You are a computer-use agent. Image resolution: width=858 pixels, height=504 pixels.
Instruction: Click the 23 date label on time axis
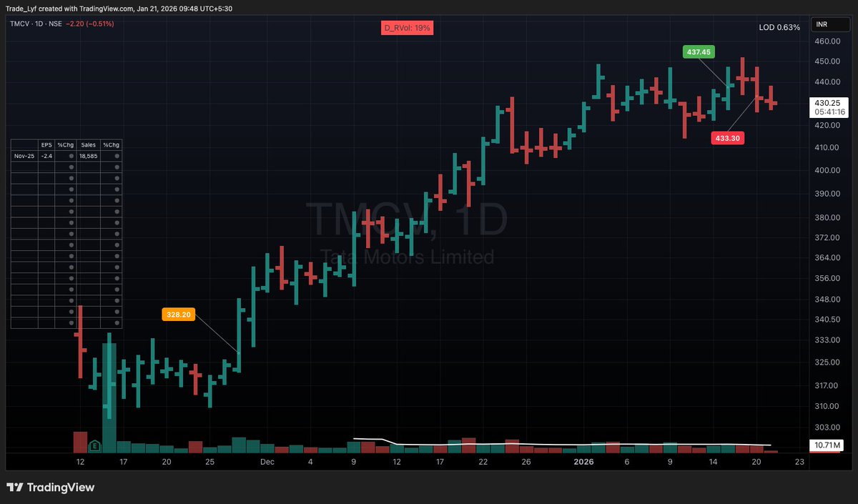point(799,463)
